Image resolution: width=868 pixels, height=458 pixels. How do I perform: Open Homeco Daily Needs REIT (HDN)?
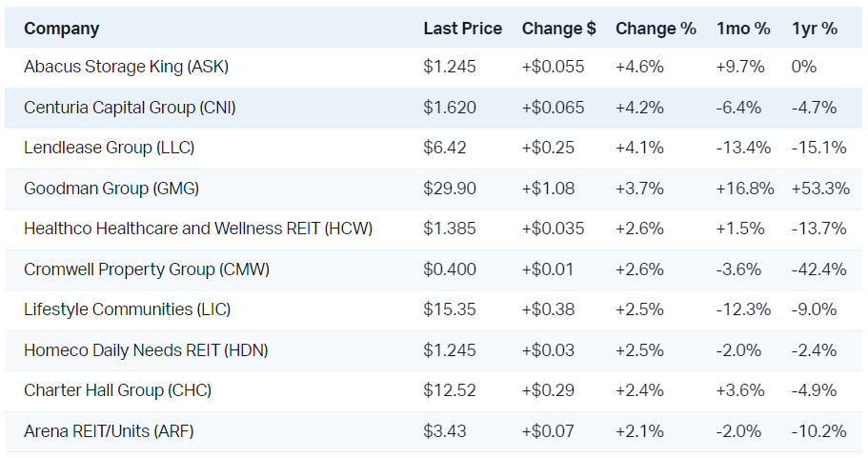(146, 350)
